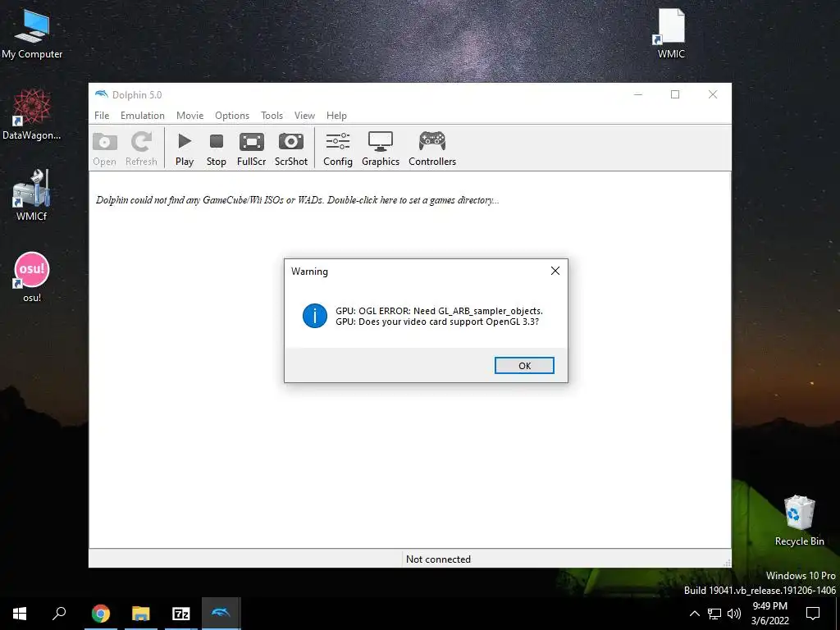Open the Windows Start menu
The image size is (840, 630).
(20, 614)
